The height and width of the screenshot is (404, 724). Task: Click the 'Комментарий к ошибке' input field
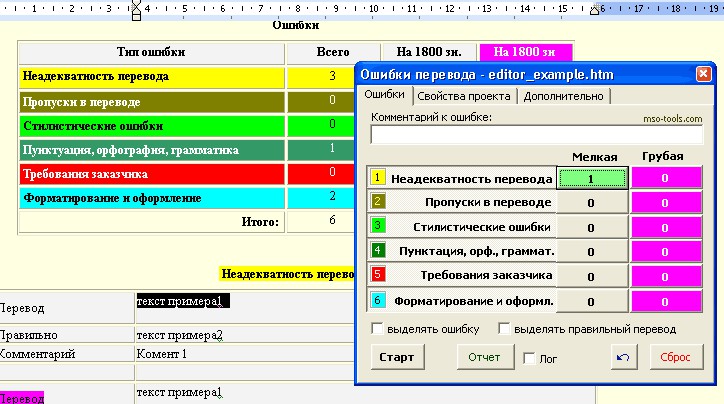(537, 134)
